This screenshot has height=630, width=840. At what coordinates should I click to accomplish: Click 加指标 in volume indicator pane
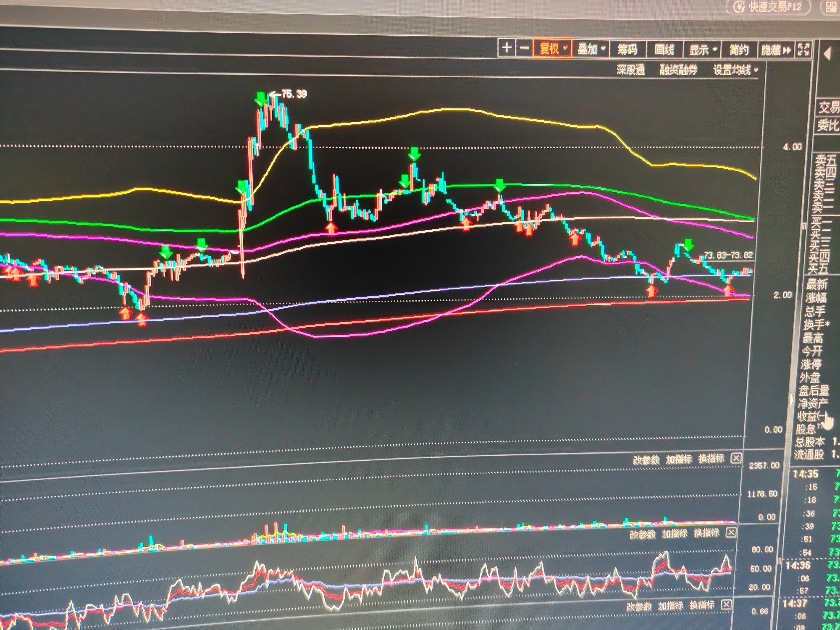point(679,459)
